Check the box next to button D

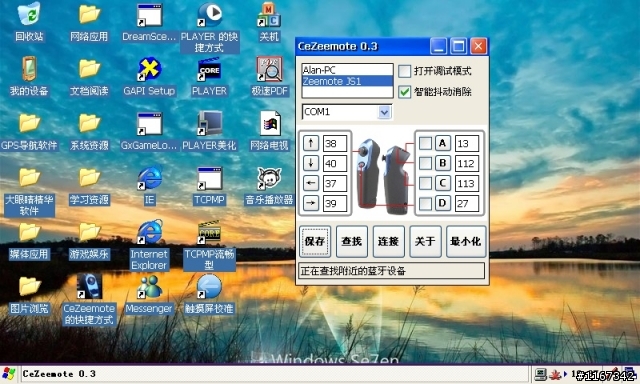pos(425,203)
